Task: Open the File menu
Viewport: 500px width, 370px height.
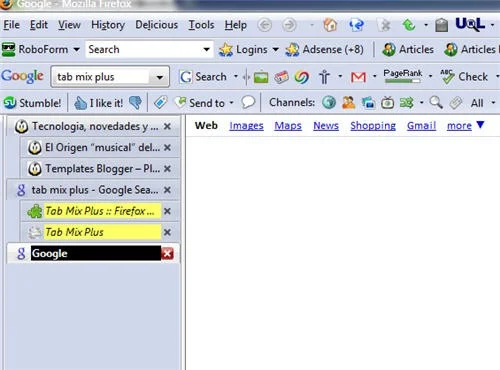Action: click(12, 25)
